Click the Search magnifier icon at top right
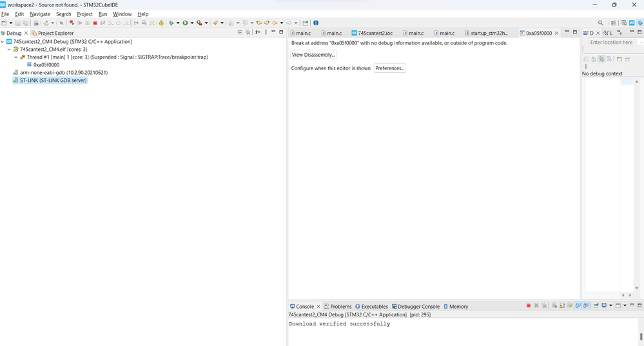 click(x=600, y=23)
